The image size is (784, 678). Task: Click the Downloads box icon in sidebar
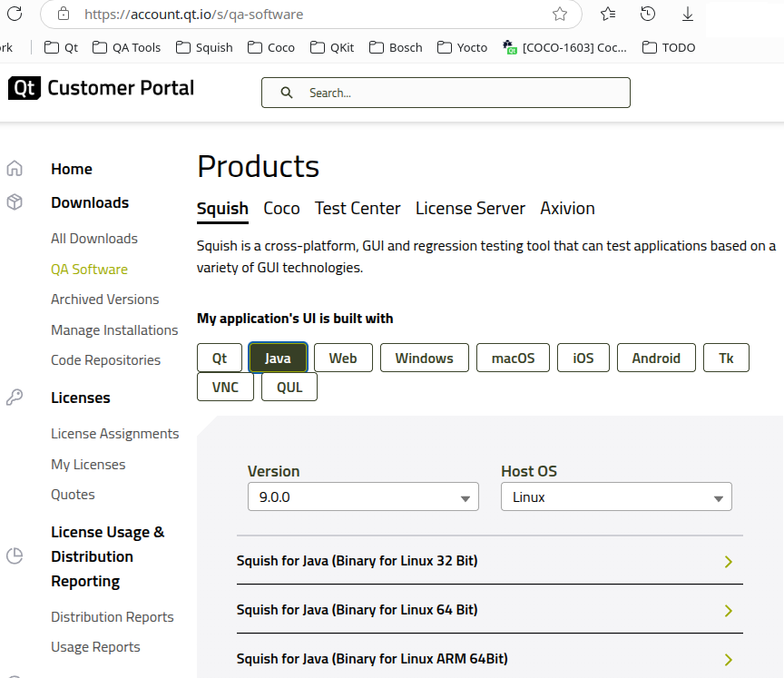coord(15,202)
